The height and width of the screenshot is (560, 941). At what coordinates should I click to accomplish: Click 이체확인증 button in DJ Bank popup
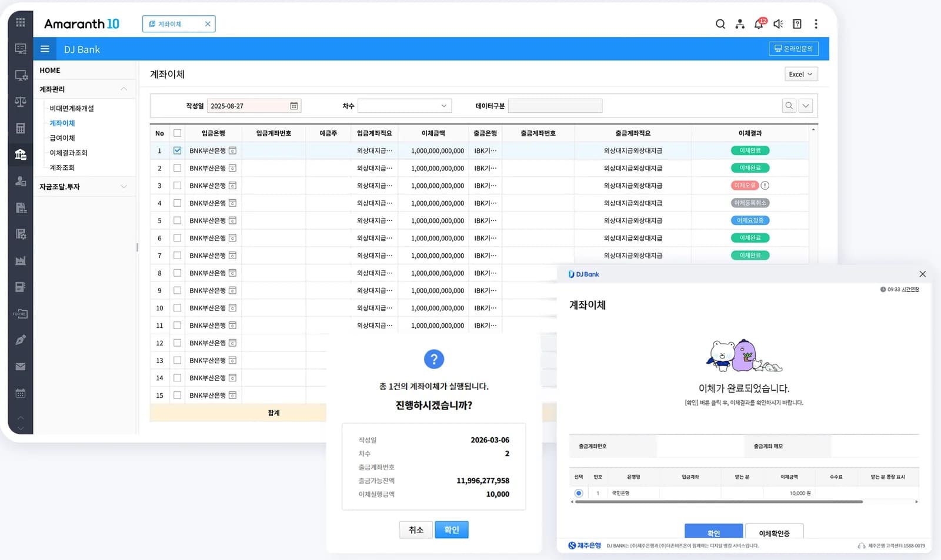774,532
